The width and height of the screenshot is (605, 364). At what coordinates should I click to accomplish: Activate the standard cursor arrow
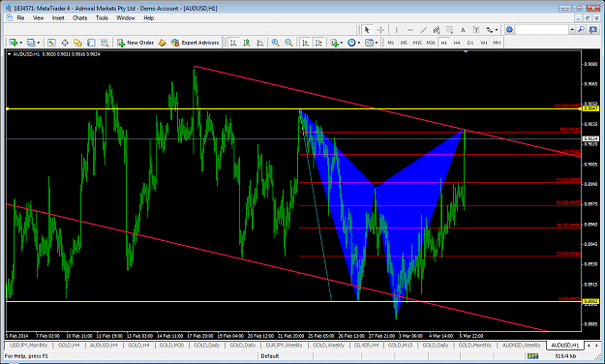367,30
